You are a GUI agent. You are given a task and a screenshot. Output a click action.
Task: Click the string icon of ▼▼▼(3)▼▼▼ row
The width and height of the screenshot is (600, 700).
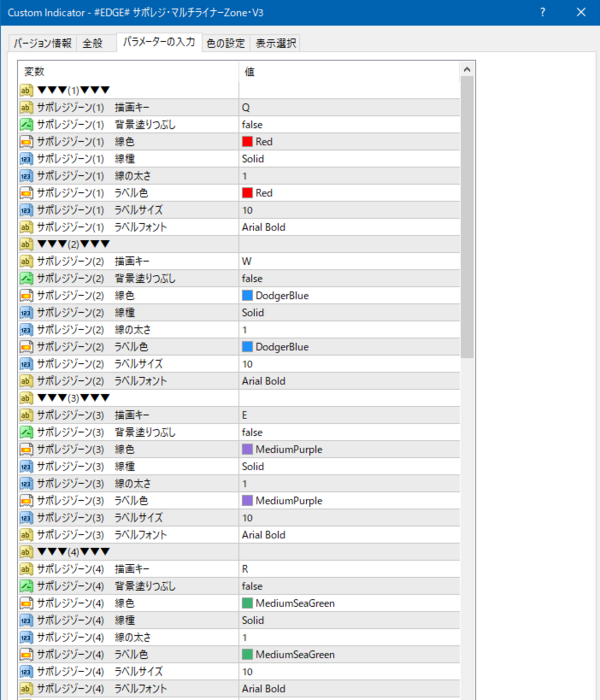(x=26, y=398)
